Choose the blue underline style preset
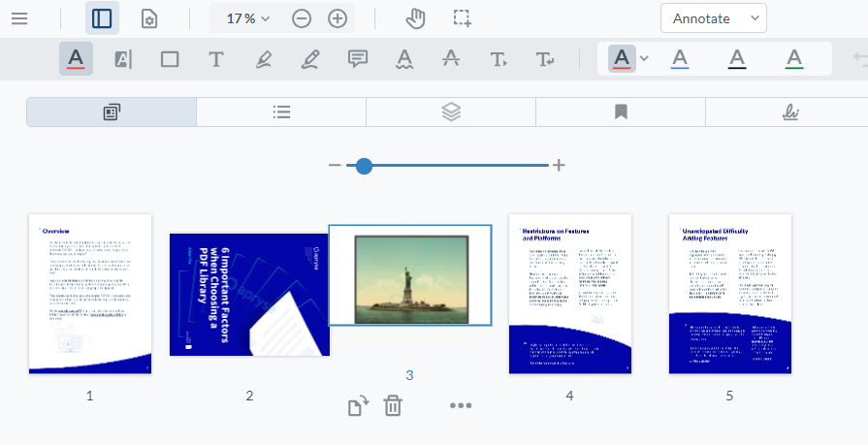This screenshot has height=445, width=868. [680, 59]
